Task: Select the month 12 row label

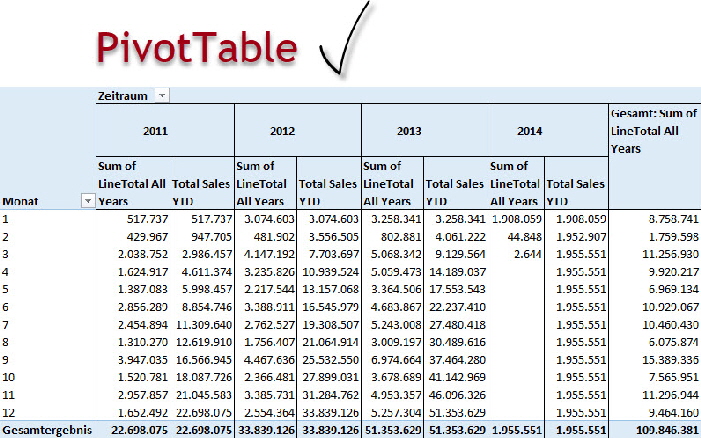Action: click(11, 410)
